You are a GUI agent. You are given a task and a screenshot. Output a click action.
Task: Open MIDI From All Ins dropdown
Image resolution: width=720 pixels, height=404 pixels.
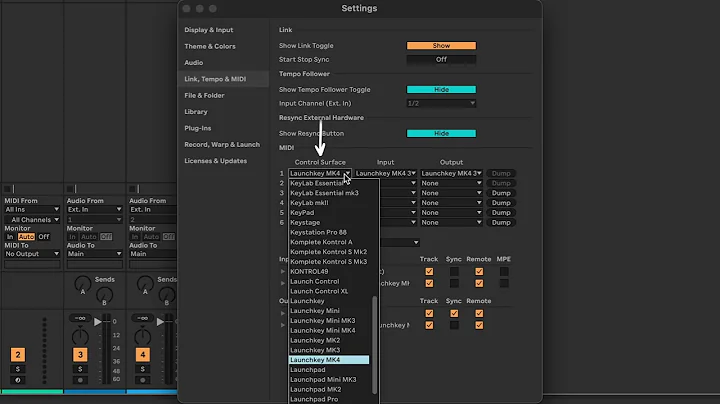click(32, 209)
